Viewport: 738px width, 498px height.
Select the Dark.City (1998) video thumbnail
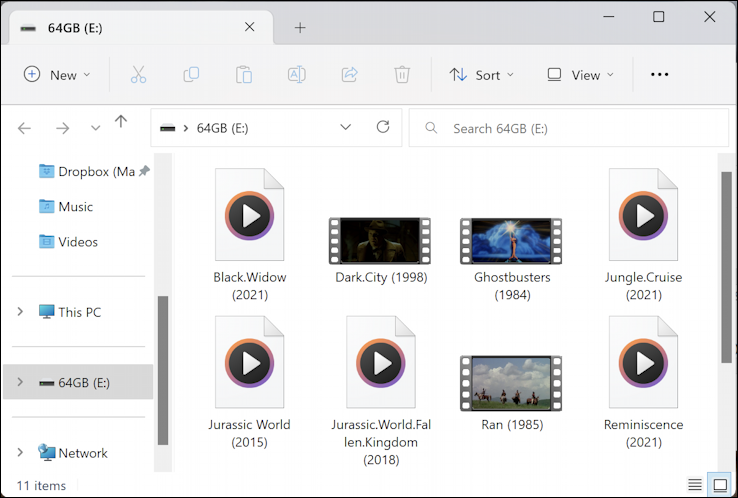coord(380,241)
